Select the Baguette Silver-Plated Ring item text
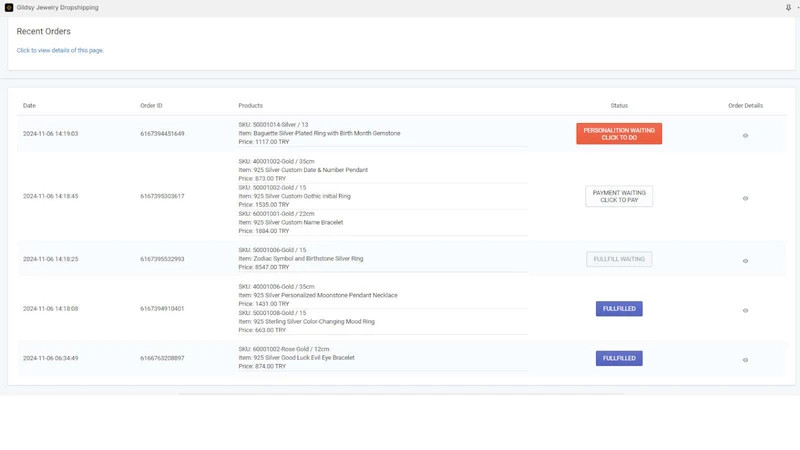 pos(319,133)
